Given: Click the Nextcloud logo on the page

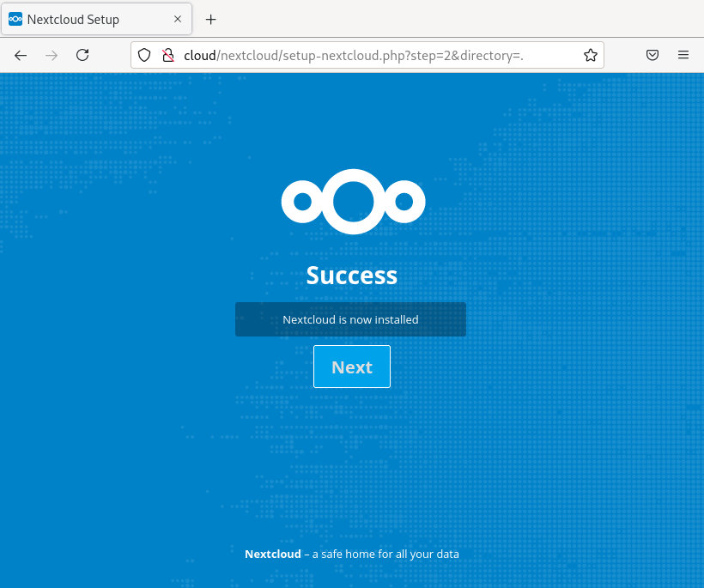Looking at the screenshot, I should (x=353, y=201).
